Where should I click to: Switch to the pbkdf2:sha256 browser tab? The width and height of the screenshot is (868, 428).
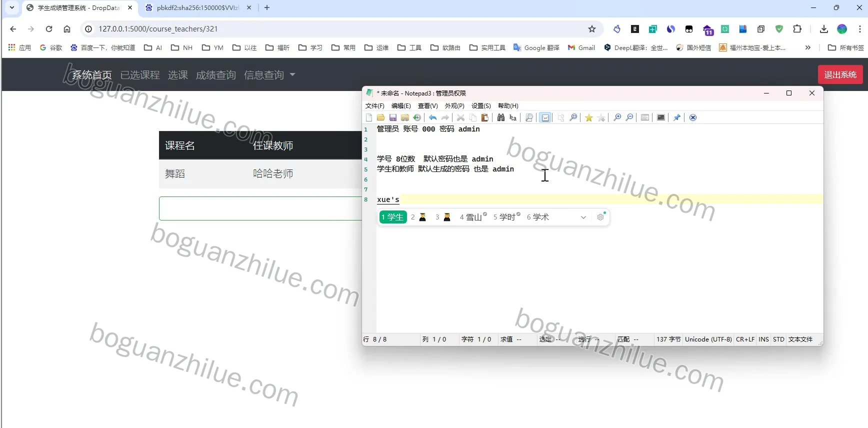pyautogui.click(x=197, y=7)
